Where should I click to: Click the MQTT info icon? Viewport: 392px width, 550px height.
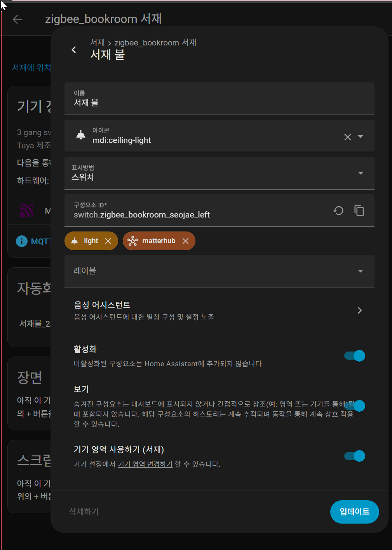22,241
